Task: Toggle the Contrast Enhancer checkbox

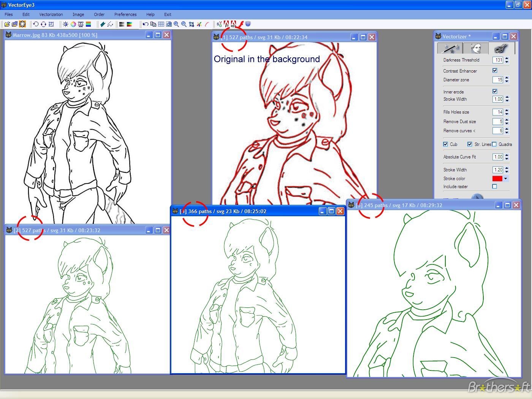Action: 495,71
